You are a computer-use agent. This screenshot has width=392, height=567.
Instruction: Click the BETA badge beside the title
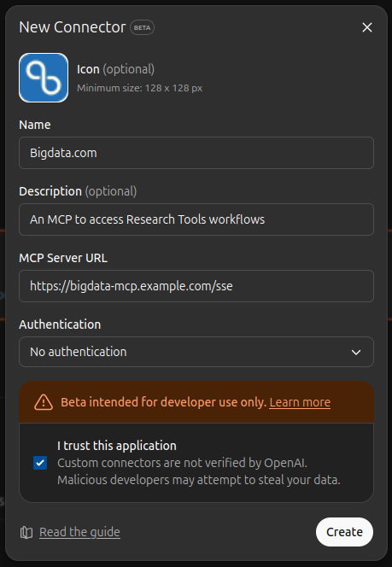[x=142, y=27]
